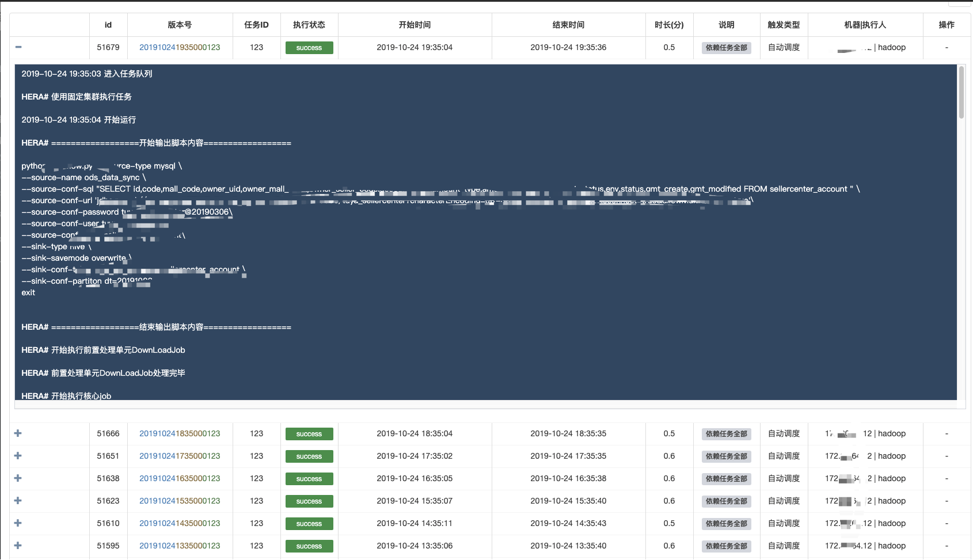Screen dimensions: 973x560
Task: Expand log details for row 51623
Action: [x=18, y=501]
